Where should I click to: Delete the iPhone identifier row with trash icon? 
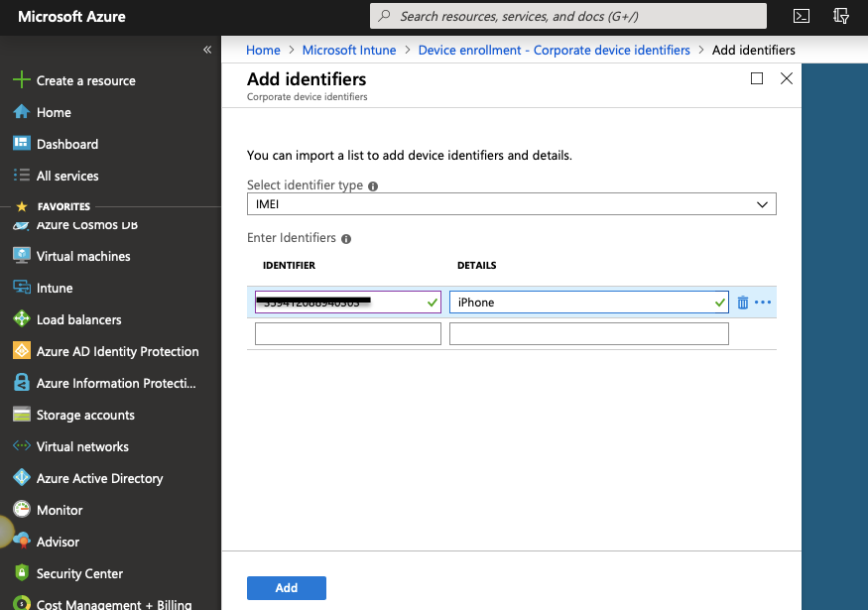743,303
